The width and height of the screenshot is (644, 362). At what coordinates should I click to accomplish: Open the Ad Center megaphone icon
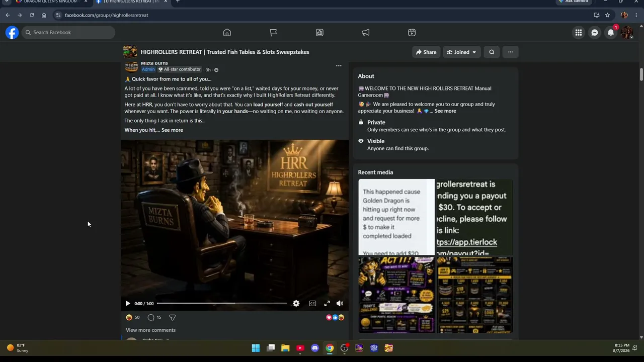pyautogui.click(x=366, y=33)
